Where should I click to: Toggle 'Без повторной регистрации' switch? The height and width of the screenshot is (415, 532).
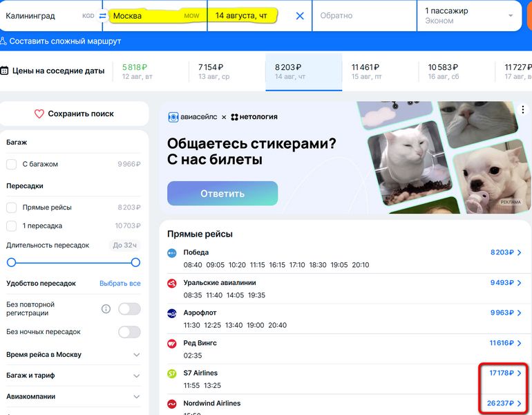coord(129,308)
